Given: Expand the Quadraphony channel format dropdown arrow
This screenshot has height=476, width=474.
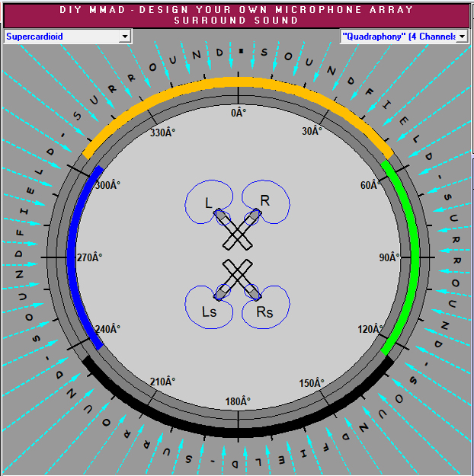Looking at the screenshot, I should click(461, 37).
